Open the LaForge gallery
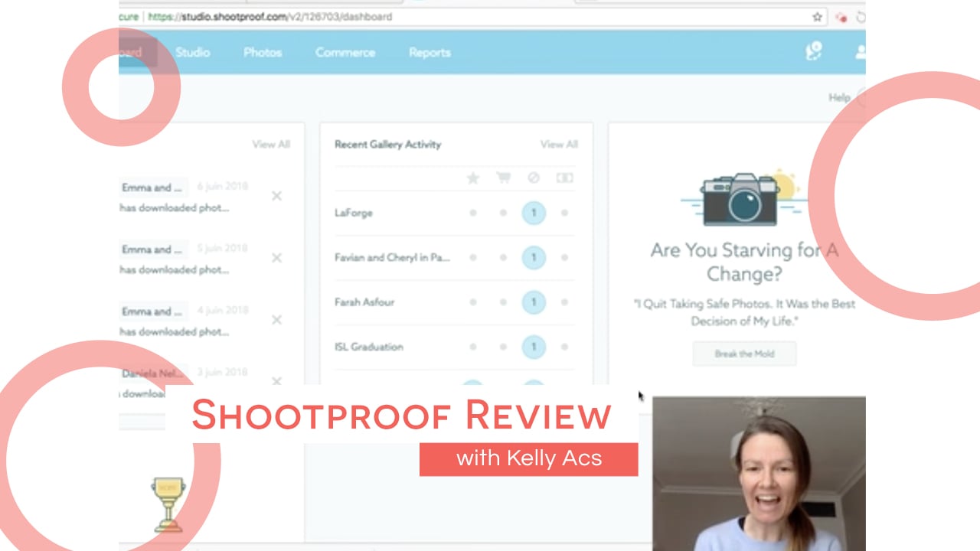 point(354,213)
